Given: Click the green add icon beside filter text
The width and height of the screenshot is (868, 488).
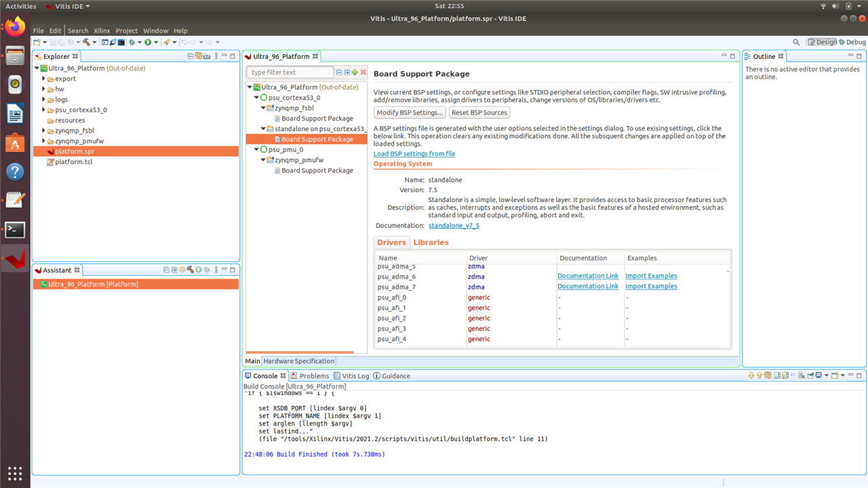Looking at the screenshot, I should tap(355, 72).
